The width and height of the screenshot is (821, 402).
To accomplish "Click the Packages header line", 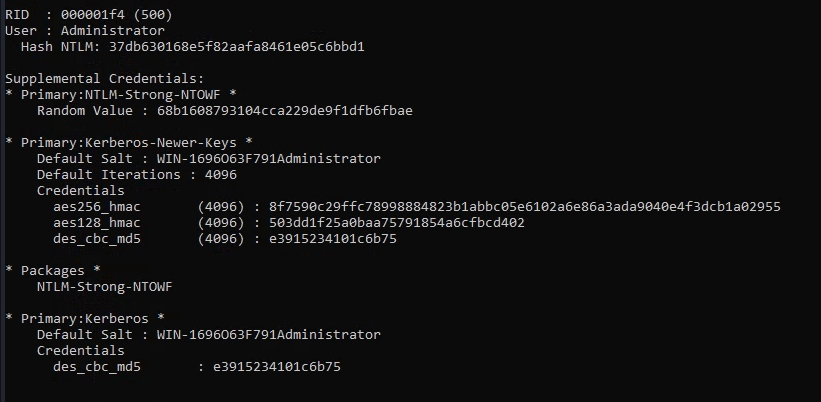I will pyautogui.click(x=53, y=271).
